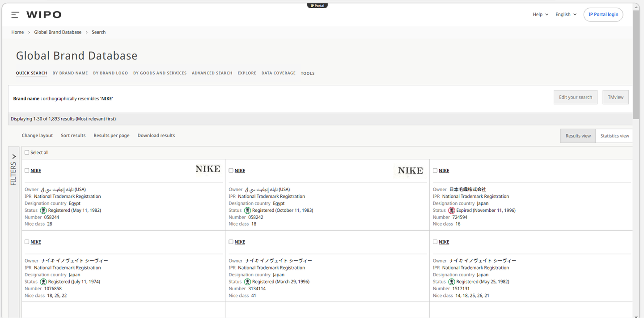Click the IP Portal label at top
Image resolution: width=644 pixels, height=318 pixels.
click(317, 5)
